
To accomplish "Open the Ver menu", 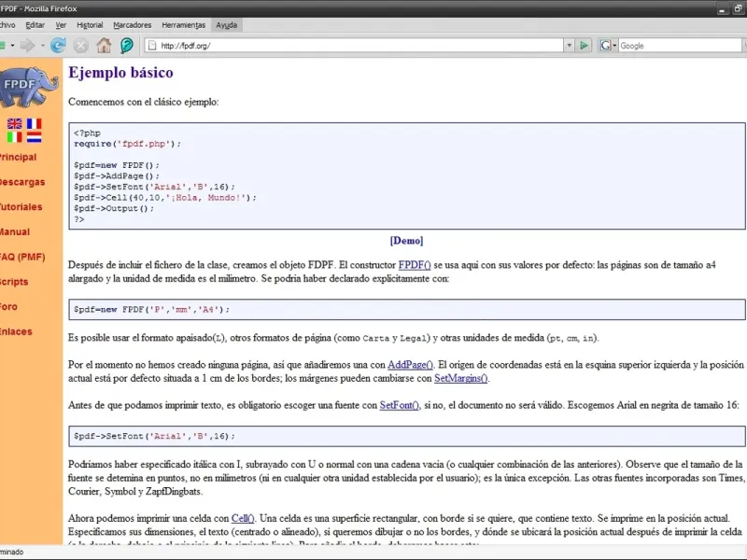I will (61, 25).
